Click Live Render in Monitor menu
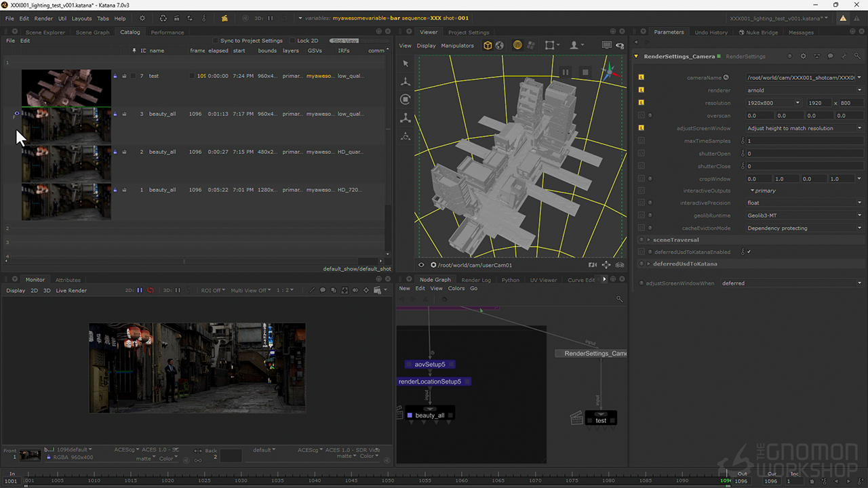This screenshot has height=488, width=868. click(x=71, y=291)
